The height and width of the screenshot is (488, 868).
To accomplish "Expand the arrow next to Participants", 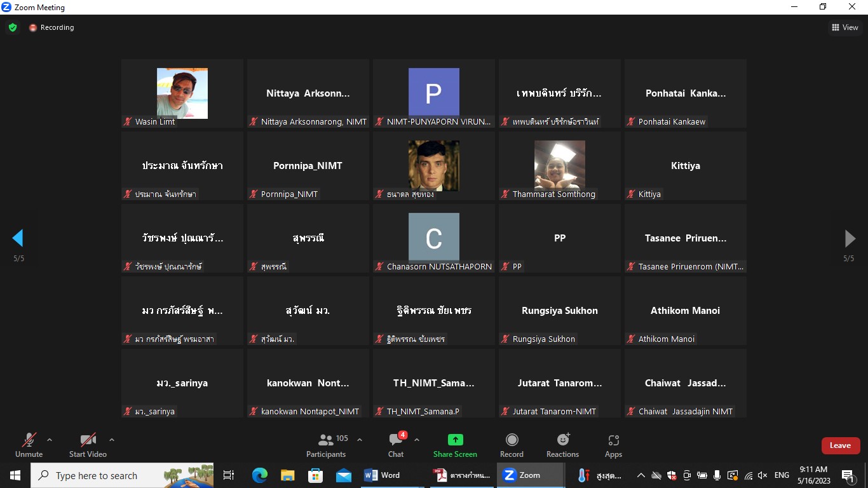I will [x=360, y=440].
